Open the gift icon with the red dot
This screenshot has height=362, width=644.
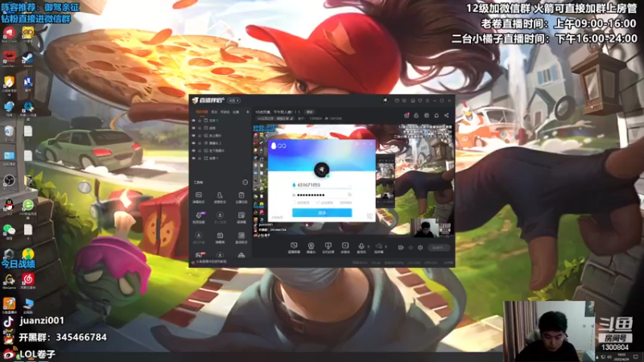(x=407, y=115)
